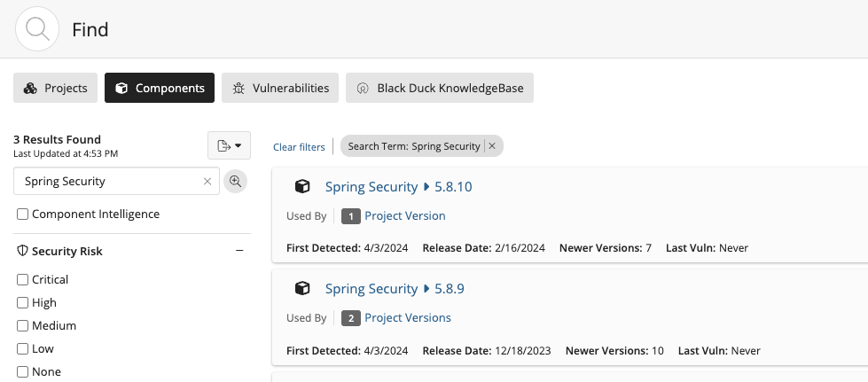Switch to Black Duck KnowledgeBase tab
This screenshot has height=382, width=868.
pyautogui.click(x=440, y=88)
